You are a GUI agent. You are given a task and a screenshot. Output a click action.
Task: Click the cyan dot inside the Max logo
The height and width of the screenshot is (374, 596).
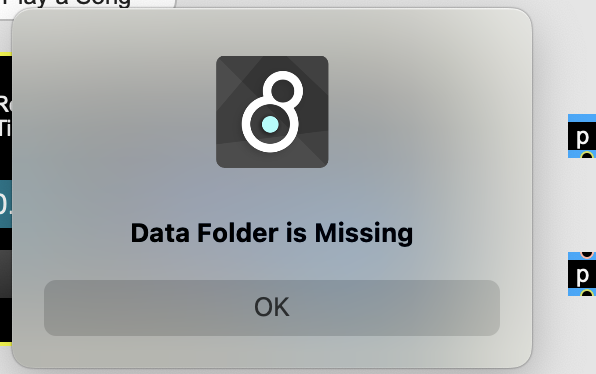pyautogui.click(x=270, y=124)
